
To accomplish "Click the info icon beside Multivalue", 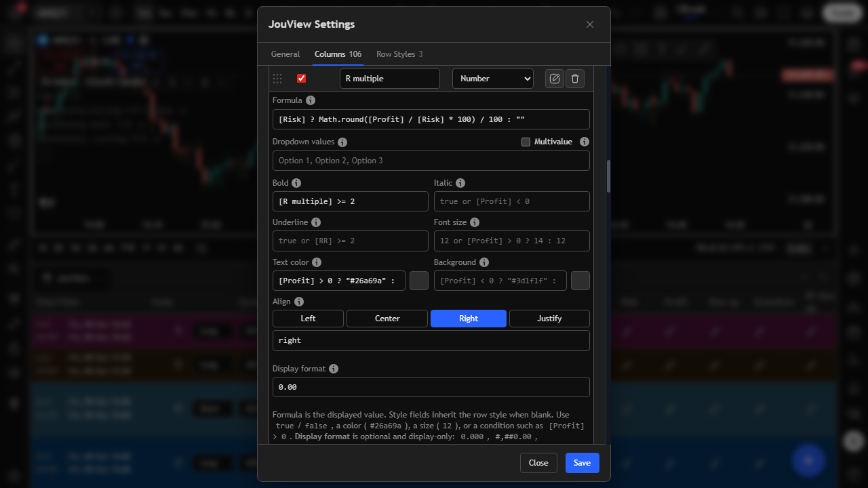I will 585,142.
